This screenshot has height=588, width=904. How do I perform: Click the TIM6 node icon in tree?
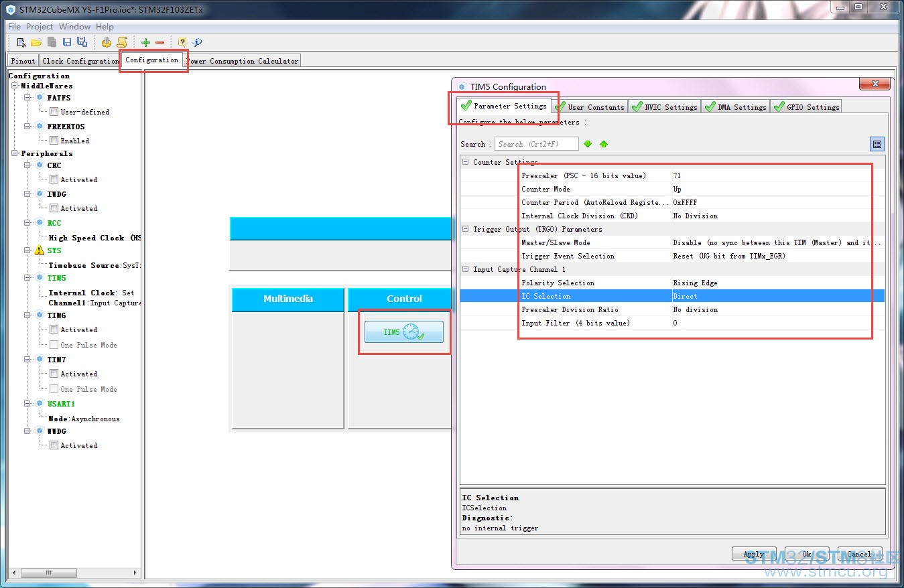[x=40, y=315]
